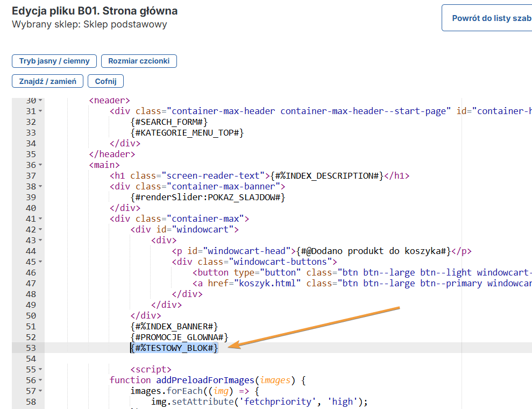
Task: Click the {#PROMOCJE_GLOWNA#} tag on line 52
Action: pyautogui.click(x=179, y=337)
